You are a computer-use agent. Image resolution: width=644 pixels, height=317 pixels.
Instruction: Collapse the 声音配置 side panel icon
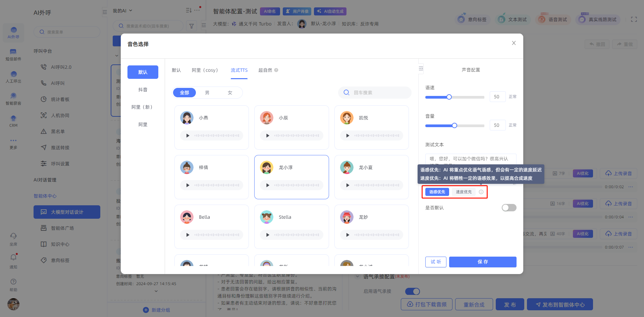(x=421, y=68)
